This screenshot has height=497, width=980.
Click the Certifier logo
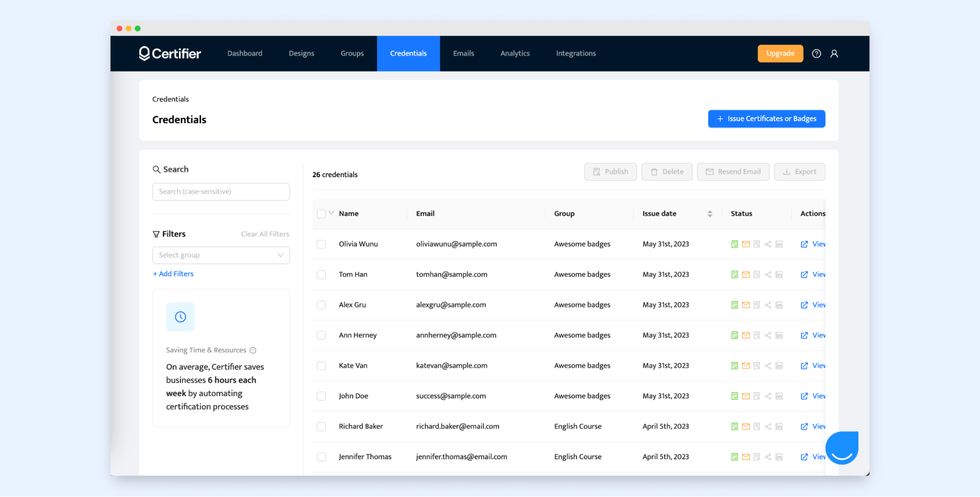pos(170,53)
